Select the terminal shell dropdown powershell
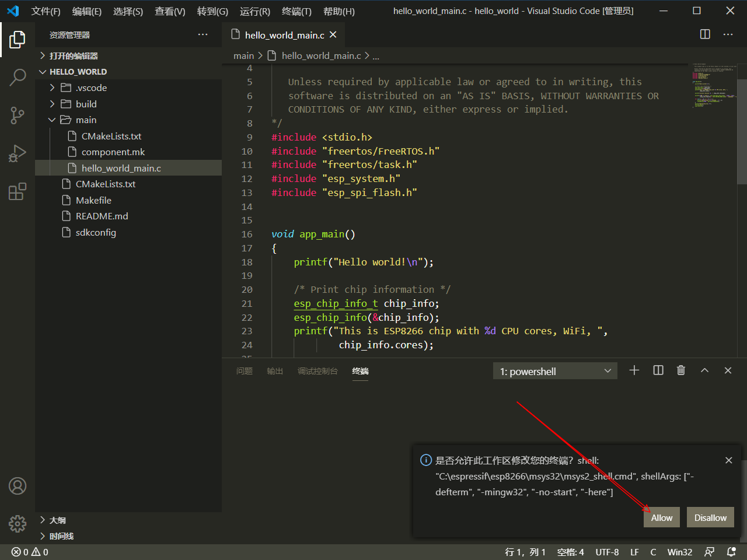Screen dimensions: 747x560 [555, 371]
